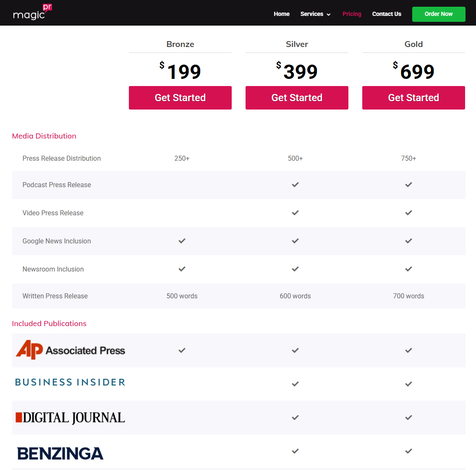The width and height of the screenshot is (476, 470).
Task: Click the Benzinga logo
Action: (x=60, y=453)
